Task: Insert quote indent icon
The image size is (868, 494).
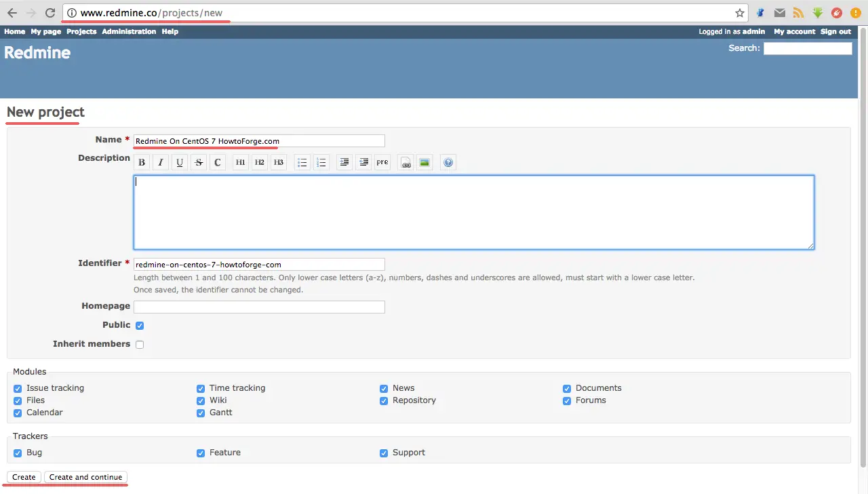Action: pyautogui.click(x=344, y=162)
